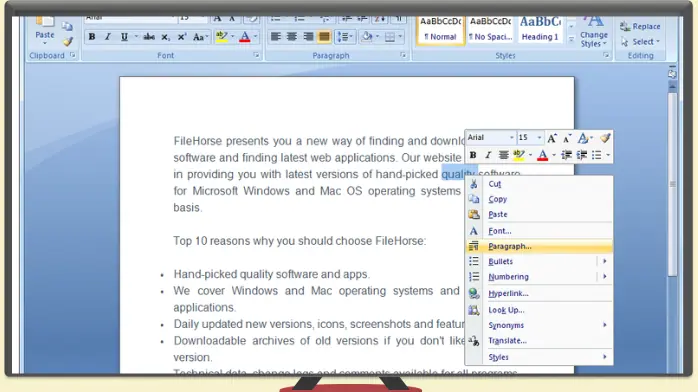
Task: Toggle Italic in the mini toolbar
Action: 488,155
